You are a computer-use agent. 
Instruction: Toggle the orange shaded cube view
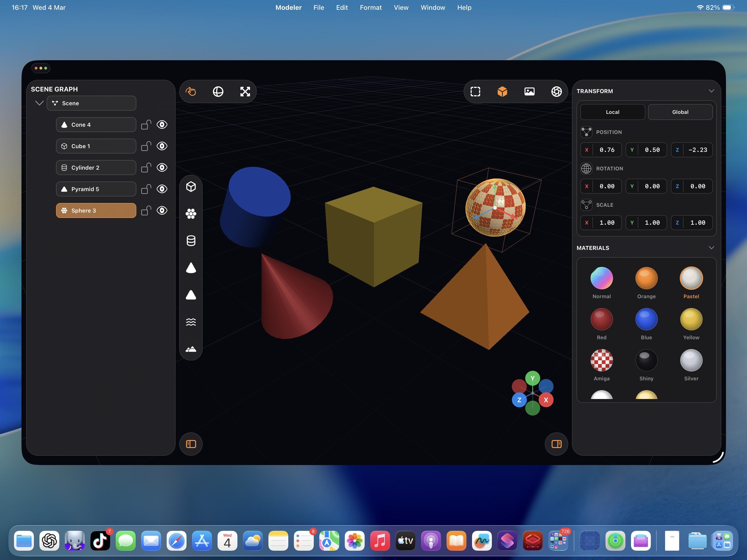tap(502, 91)
